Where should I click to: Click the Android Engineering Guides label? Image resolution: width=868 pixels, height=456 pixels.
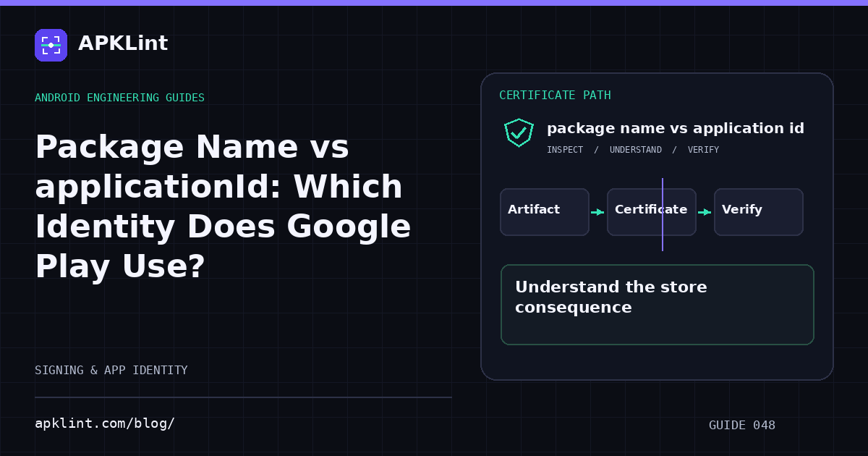119,98
